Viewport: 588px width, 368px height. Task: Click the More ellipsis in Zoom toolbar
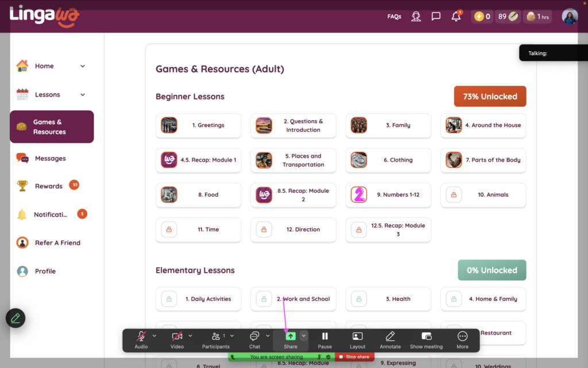[462, 339]
